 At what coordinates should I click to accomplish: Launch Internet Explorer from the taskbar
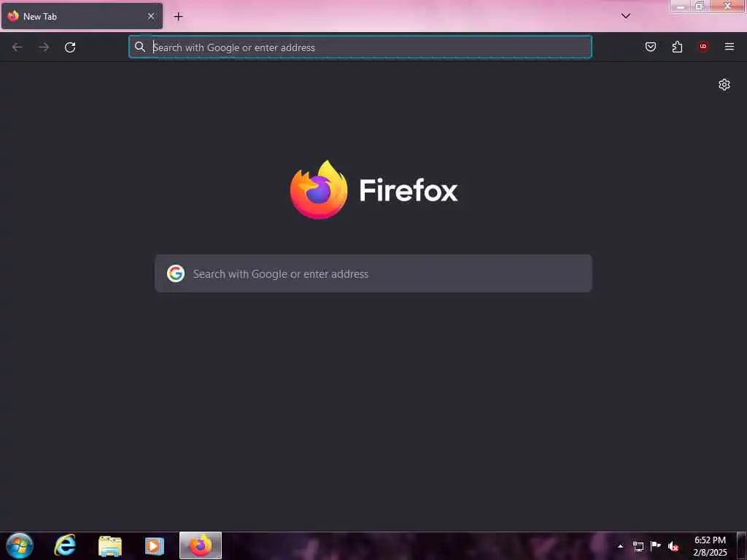click(x=65, y=545)
